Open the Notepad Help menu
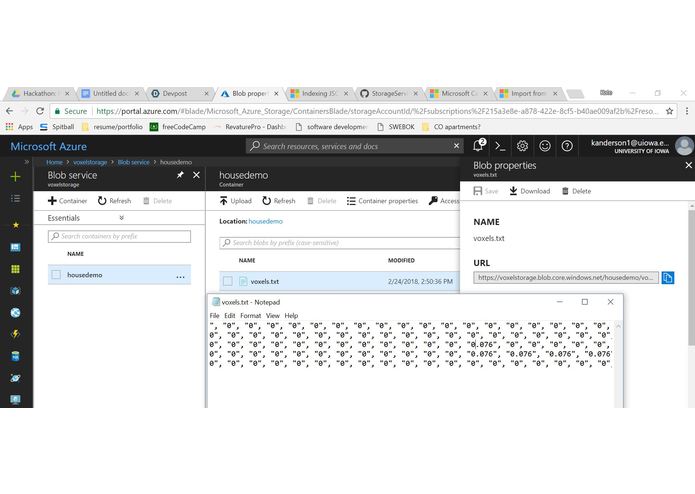 291,315
